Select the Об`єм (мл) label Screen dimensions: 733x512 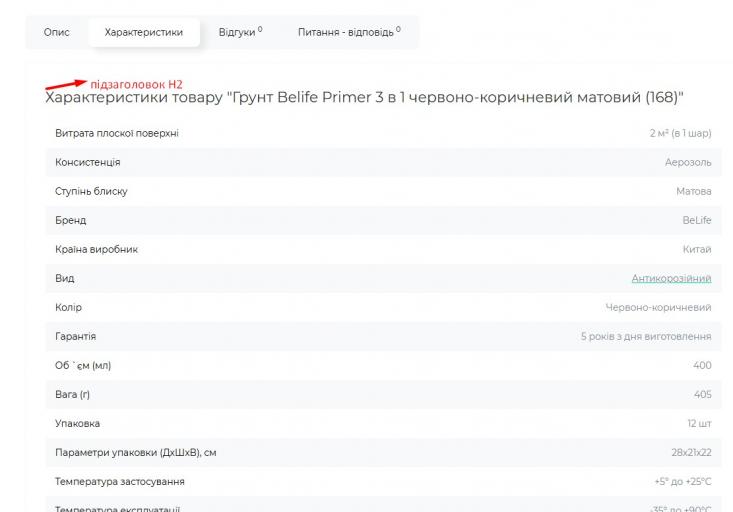tap(83, 365)
